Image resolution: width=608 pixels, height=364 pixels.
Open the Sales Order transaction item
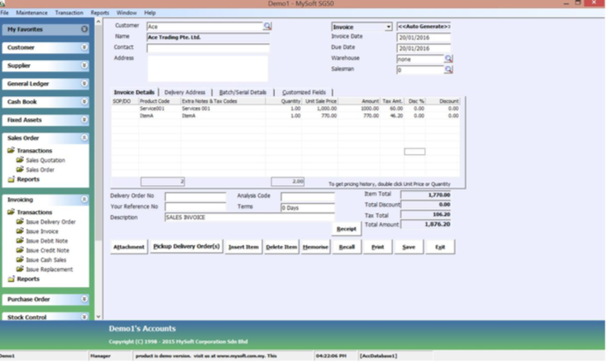(35, 170)
